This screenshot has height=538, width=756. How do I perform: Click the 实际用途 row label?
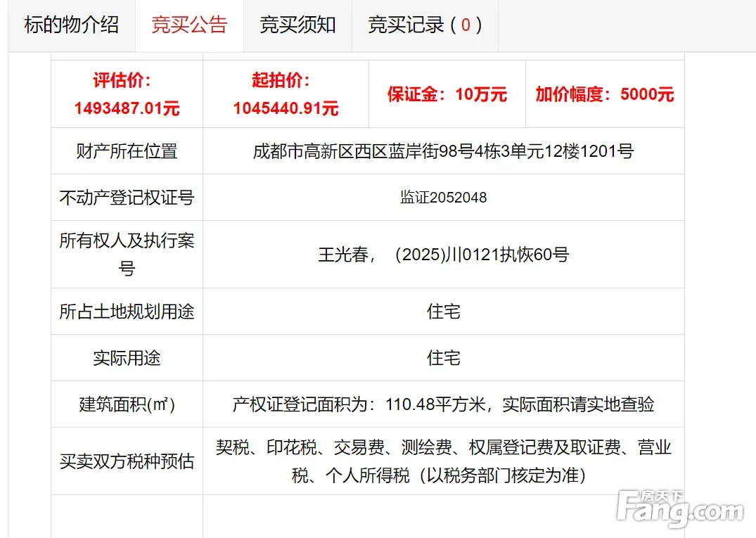point(127,358)
